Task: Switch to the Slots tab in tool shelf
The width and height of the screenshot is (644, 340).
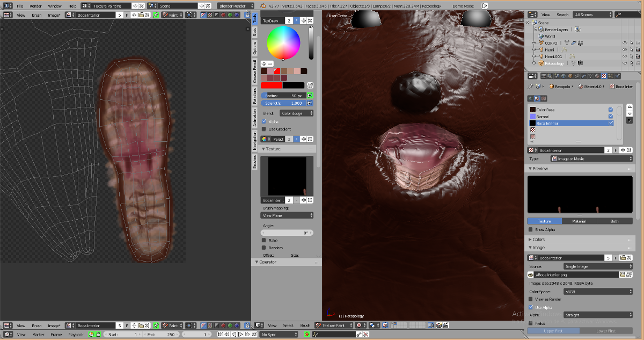Action: pyautogui.click(x=255, y=32)
